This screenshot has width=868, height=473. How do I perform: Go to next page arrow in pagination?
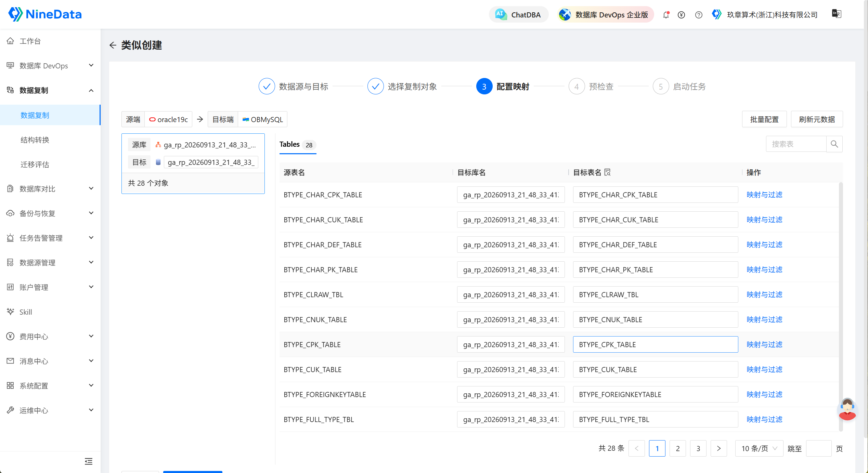pos(719,448)
